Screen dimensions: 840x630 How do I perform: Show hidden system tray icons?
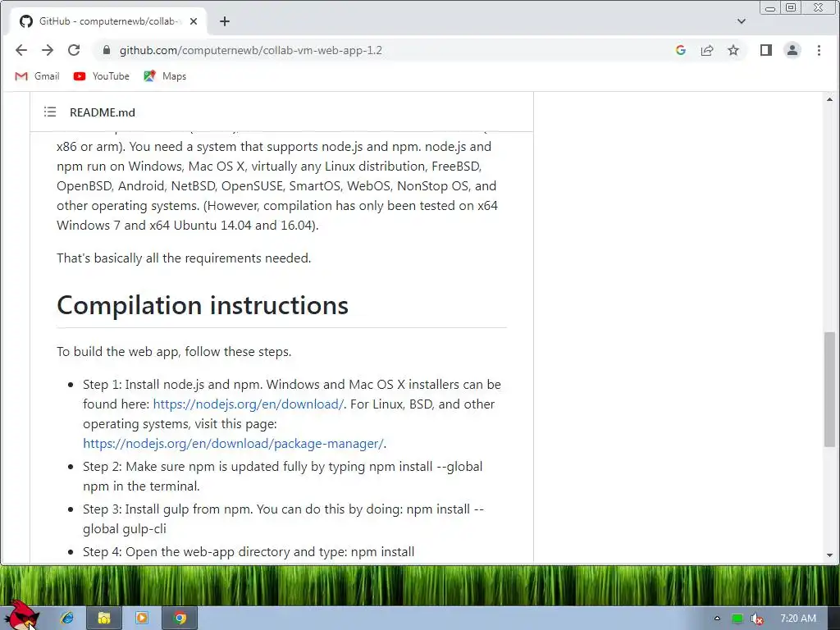[717, 619]
